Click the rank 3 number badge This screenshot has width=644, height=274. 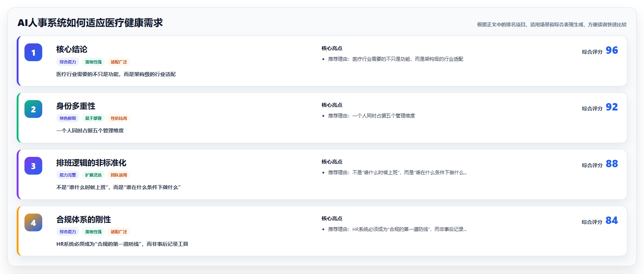pos(33,166)
